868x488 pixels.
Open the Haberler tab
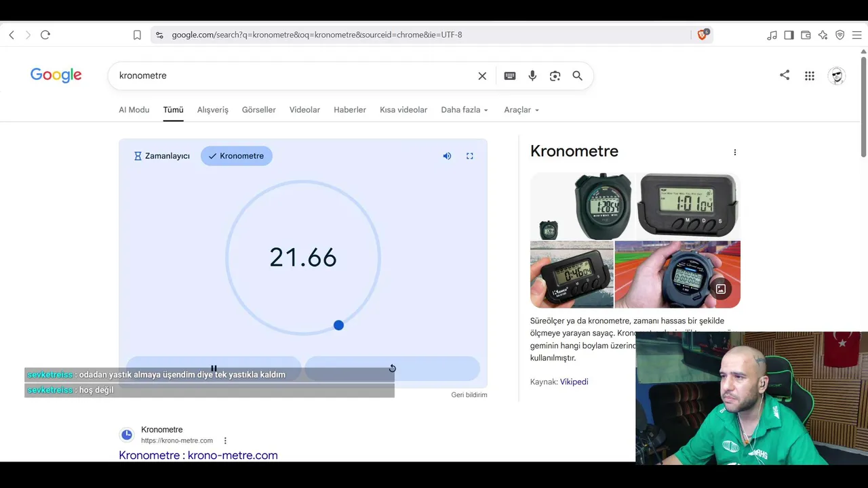pos(350,110)
